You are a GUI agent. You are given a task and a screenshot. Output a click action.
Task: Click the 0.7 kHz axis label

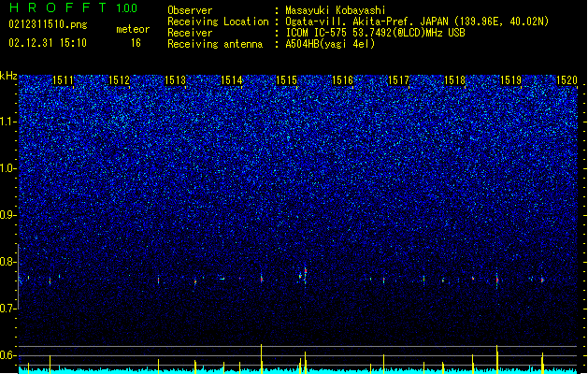[x=8, y=309]
